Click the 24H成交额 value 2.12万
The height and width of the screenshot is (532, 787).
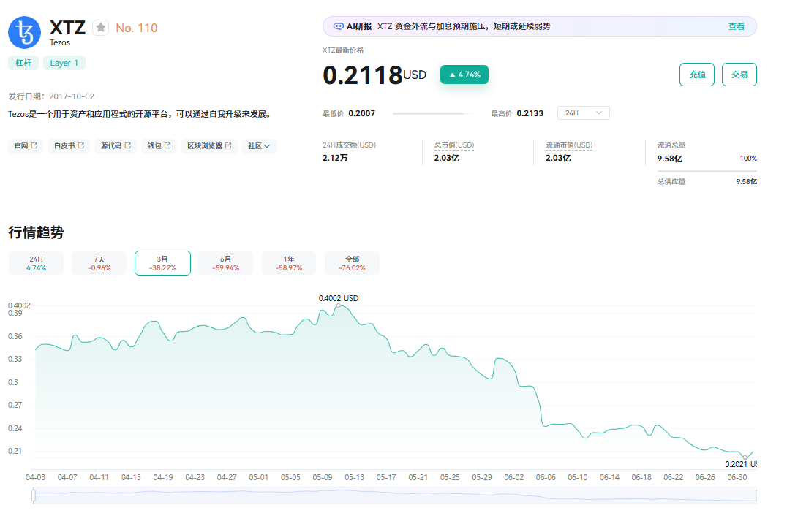coord(335,158)
